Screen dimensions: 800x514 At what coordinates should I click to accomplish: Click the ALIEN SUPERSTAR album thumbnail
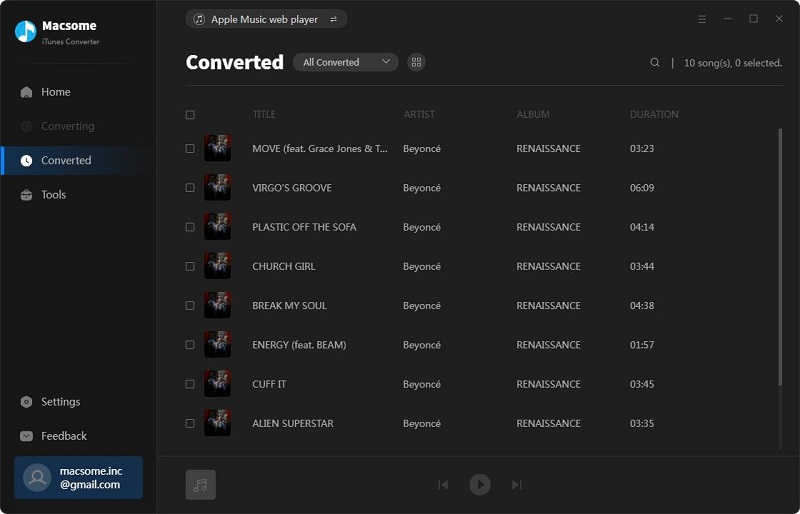tap(217, 423)
